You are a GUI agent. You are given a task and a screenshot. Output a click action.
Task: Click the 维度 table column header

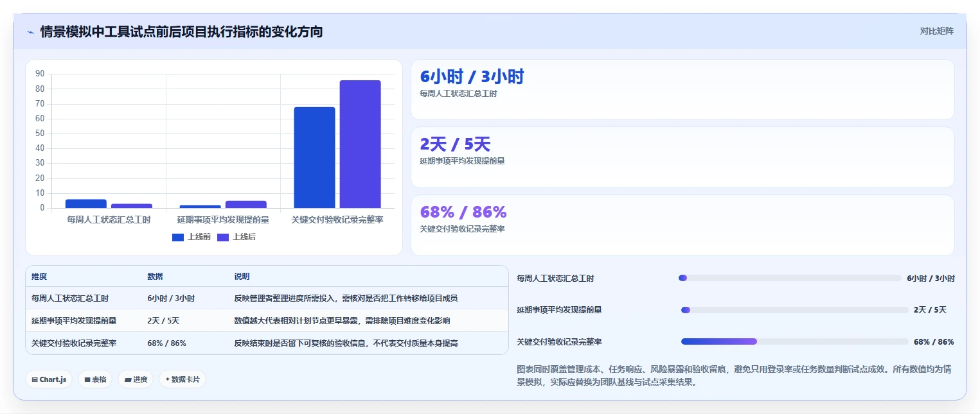[39, 277]
